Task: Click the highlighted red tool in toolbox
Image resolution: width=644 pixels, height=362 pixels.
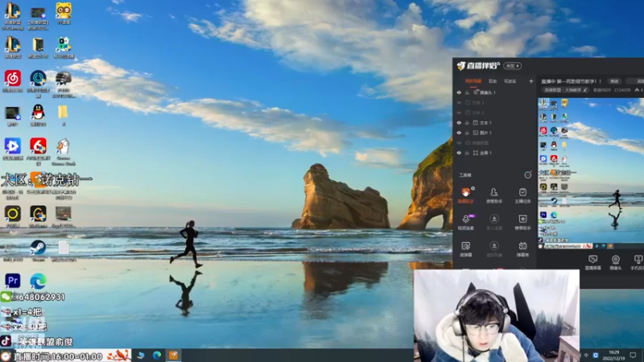Action: [x=466, y=195]
